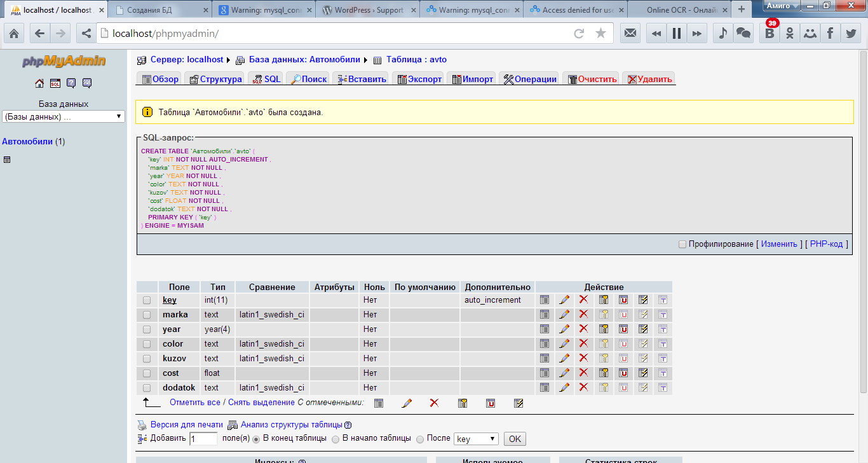Click the pencil edit icon for marka row
Screen dimensions: 868x463
[x=564, y=315]
